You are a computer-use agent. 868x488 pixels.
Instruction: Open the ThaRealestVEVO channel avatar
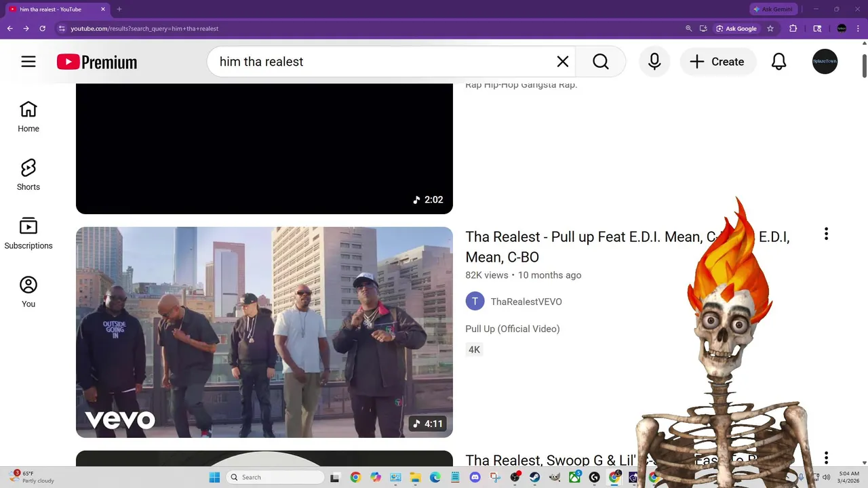pyautogui.click(x=475, y=302)
